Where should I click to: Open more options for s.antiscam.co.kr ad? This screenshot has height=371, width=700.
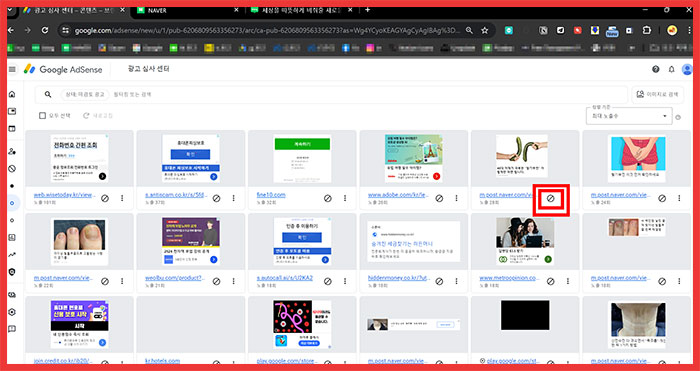pos(233,198)
